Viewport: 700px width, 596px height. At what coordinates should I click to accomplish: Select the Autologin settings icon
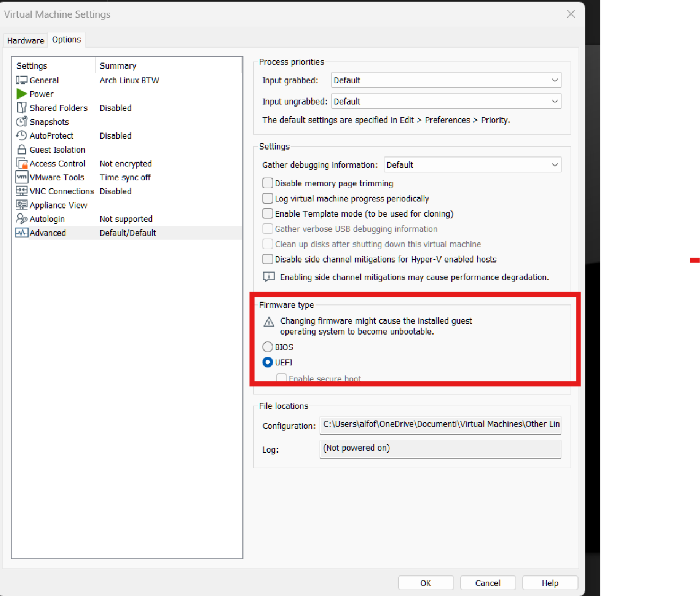pyautogui.click(x=22, y=218)
